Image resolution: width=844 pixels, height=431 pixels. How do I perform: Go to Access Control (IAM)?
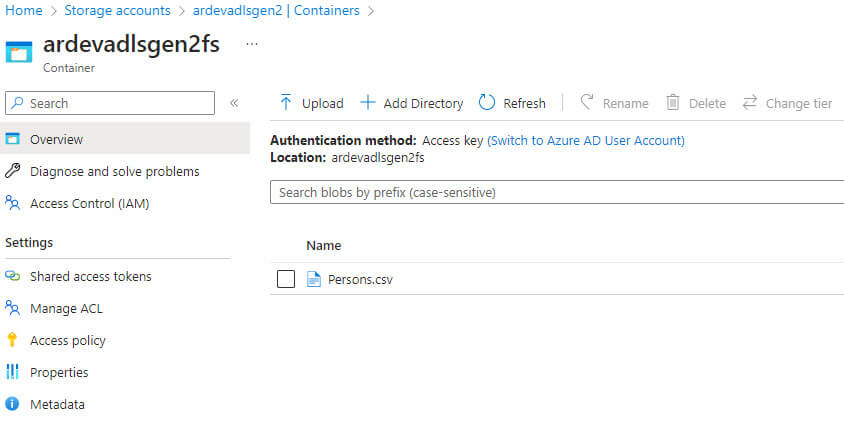point(90,203)
